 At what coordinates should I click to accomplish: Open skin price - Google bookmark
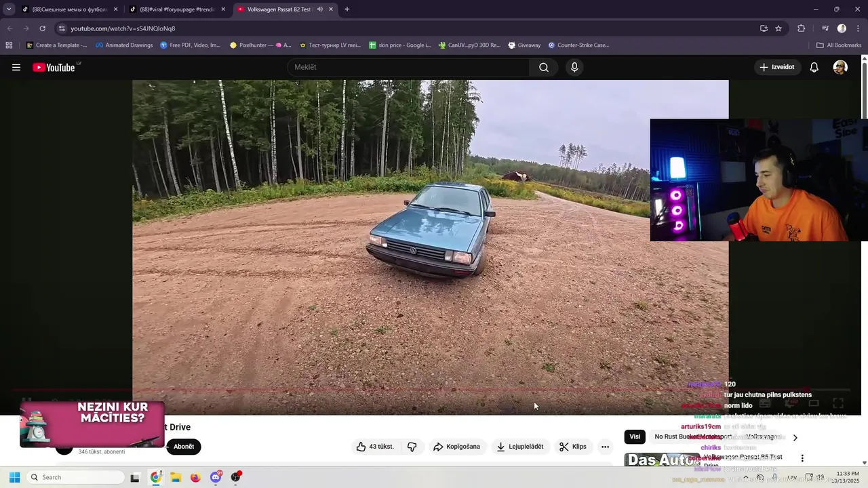click(399, 45)
